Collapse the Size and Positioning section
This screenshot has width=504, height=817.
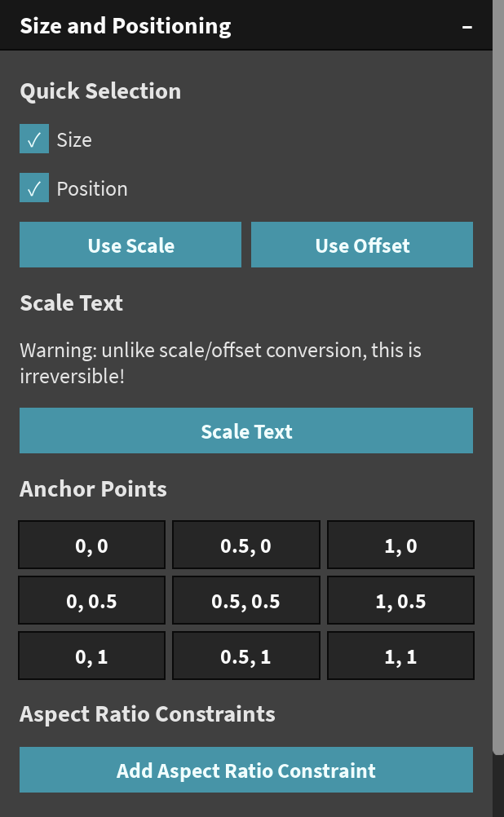467,27
